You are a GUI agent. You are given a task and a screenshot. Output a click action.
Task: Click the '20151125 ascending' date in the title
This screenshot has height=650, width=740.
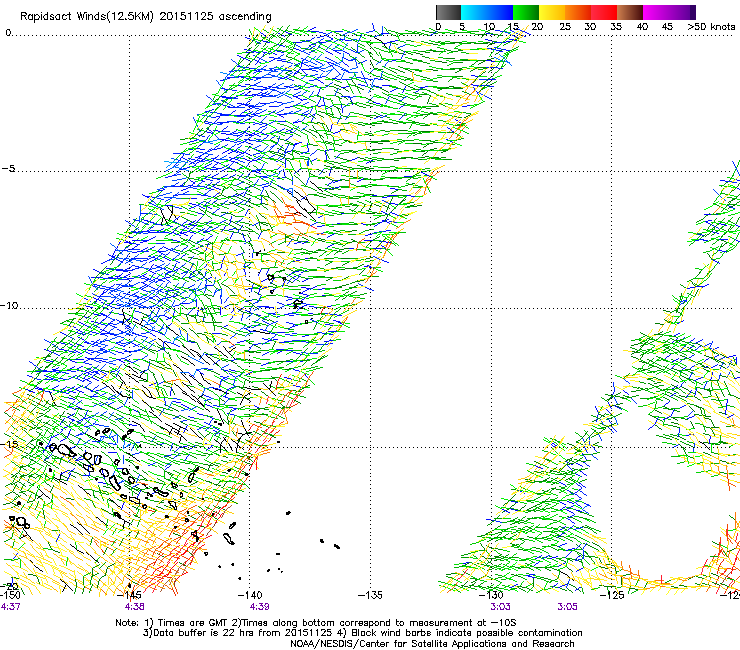(x=215, y=17)
